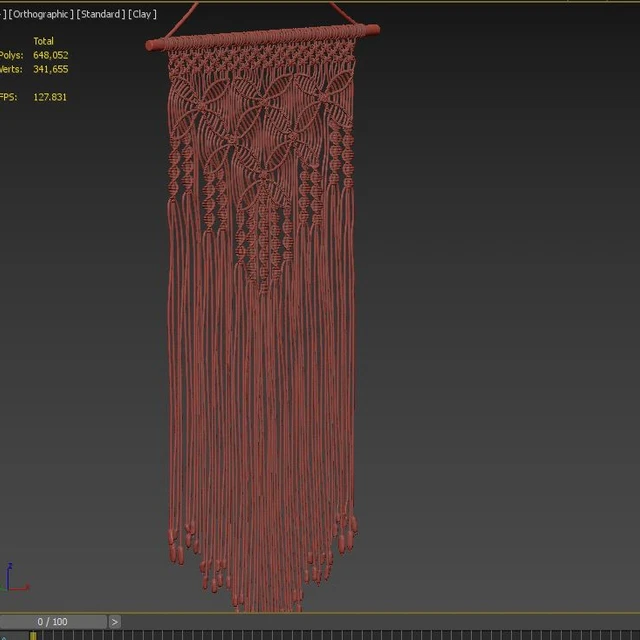
Task: Open the Standard shading quality menu
Action: pos(101,14)
